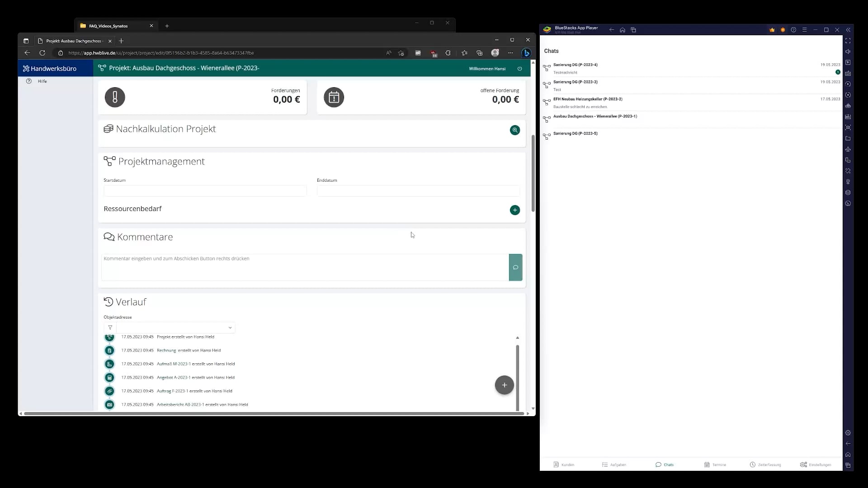Switch to Aufgaben tab in the app
The height and width of the screenshot is (488, 868).
point(614,465)
